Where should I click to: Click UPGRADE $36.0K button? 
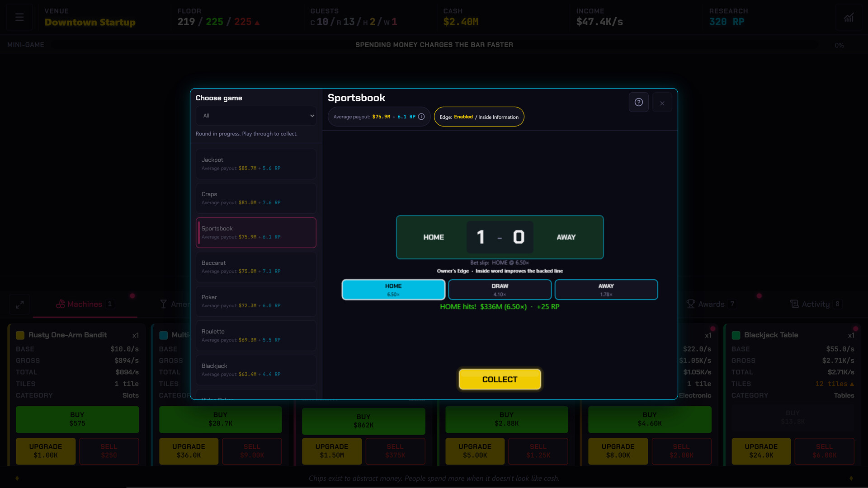[189, 450]
